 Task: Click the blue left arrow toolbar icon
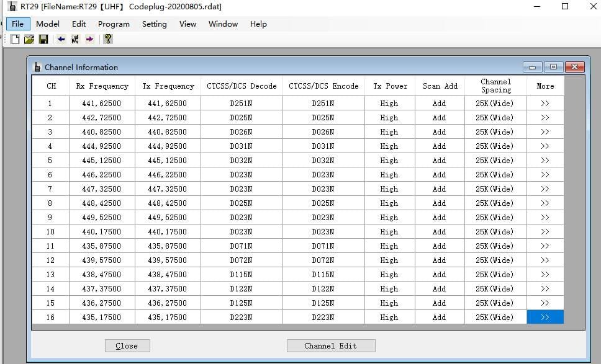61,39
